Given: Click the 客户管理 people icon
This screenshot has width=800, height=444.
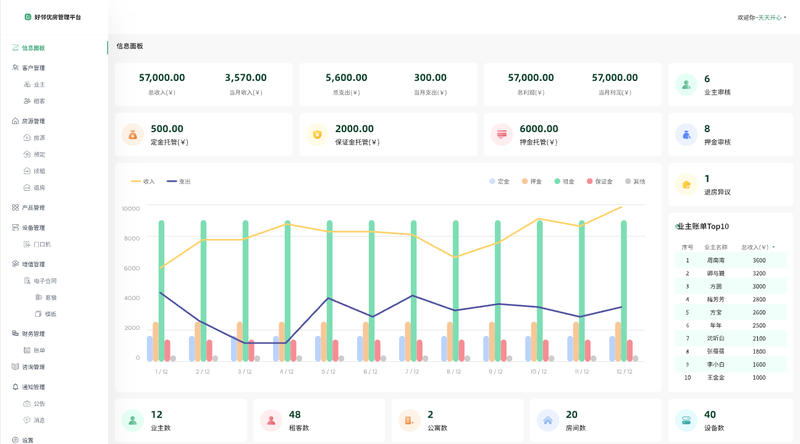Looking at the screenshot, I should click(x=15, y=67).
